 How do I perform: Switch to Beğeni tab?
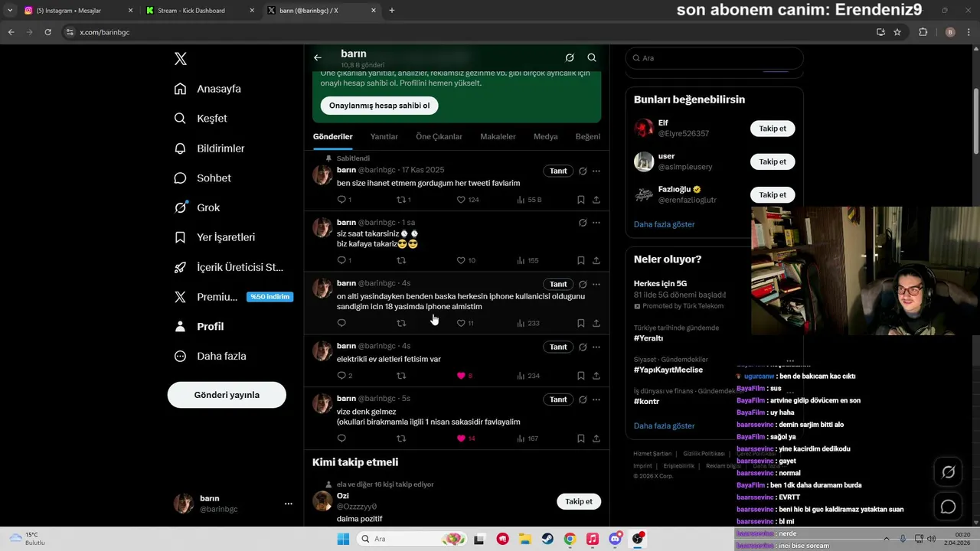tap(588, 137)
